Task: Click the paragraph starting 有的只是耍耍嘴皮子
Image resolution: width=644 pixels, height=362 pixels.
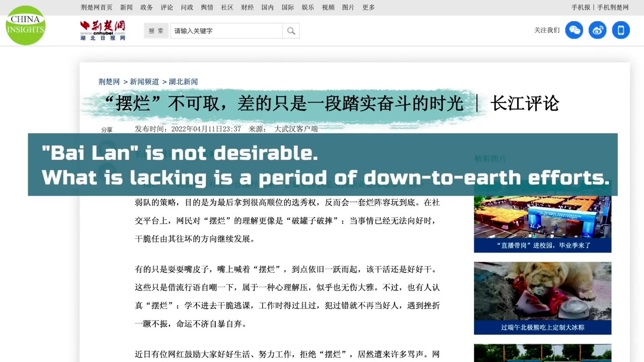Action: pos(288,297)
